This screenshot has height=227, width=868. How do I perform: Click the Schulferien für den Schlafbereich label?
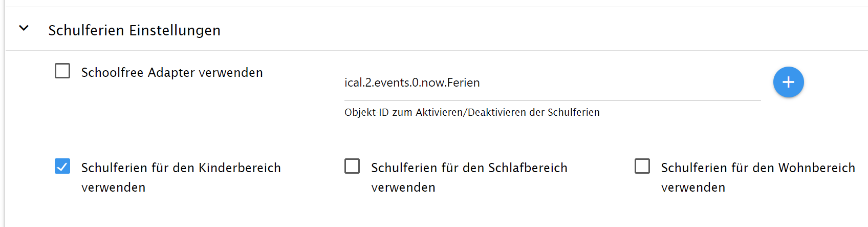tap(469, 177)
